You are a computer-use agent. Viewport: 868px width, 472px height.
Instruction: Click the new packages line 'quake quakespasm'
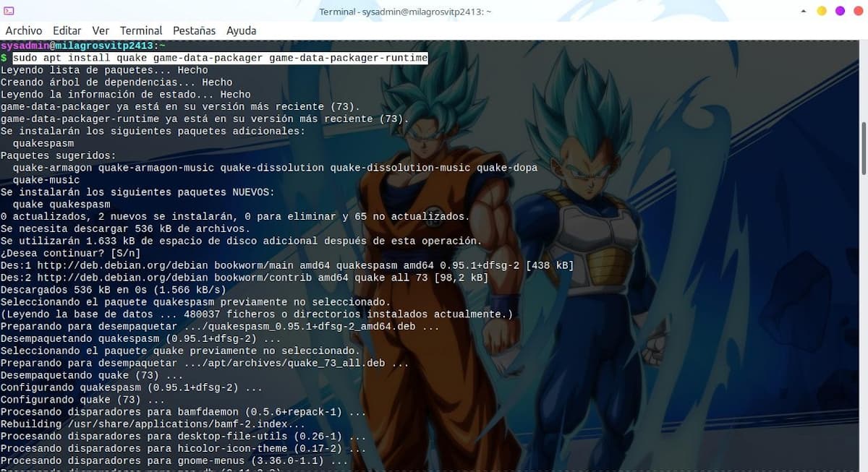point(61,205)
